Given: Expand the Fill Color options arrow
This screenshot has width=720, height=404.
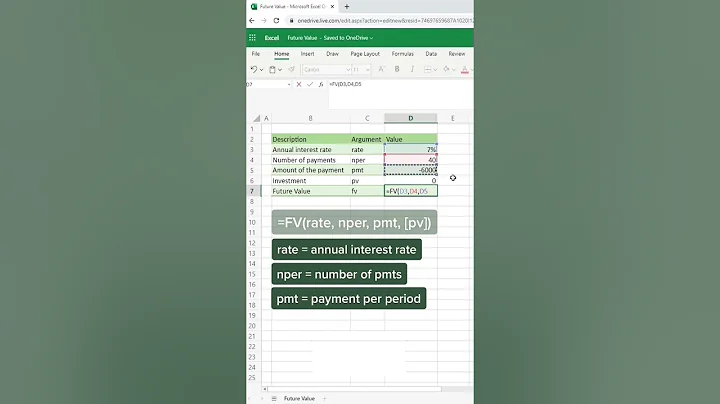Looking at the screenshot, I should click(x=454, y=70).
